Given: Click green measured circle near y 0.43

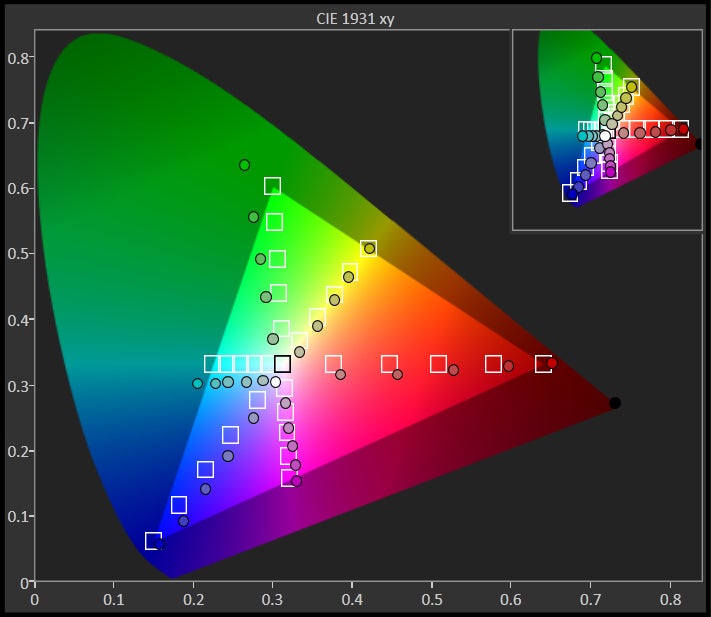Looking at the screenshot, I should click(x=266, y=297).
